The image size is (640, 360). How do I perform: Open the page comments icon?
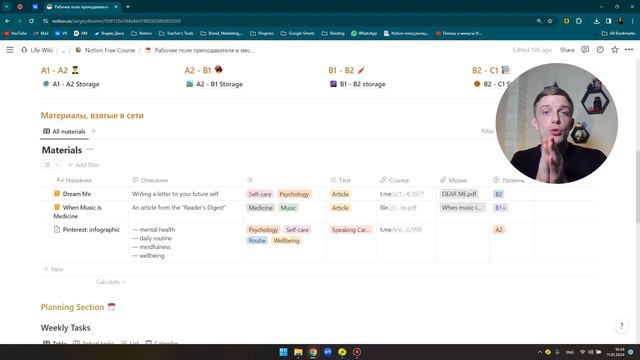click(x=585, y=49)
